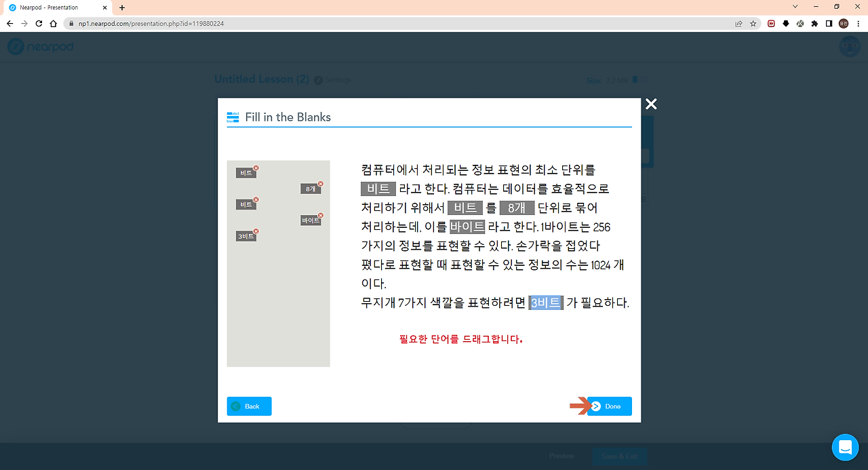Open the chat support bubble
The height and width of the screenshot is (470, 868).
click(x=845, y=448)
